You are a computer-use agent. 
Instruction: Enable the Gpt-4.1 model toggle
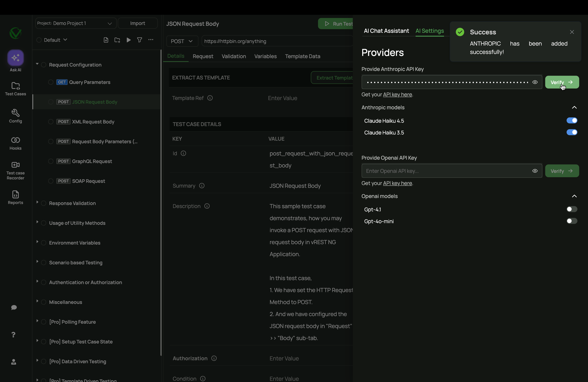[572, 209]
